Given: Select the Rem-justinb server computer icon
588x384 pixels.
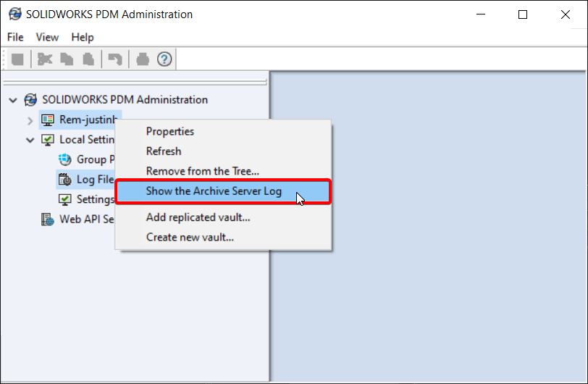Looking at the screenshot, I should point(48,120).
